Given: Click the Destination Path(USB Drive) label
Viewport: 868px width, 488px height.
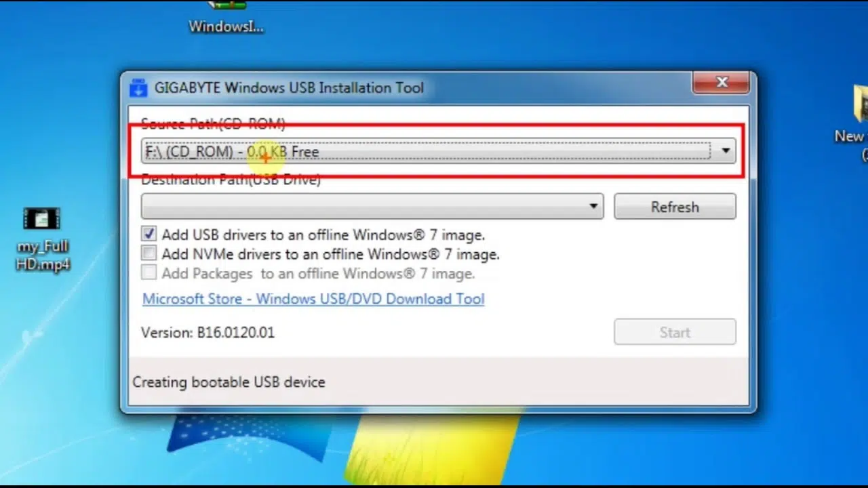Looking at the screenshot, I should click(x=231, y=180).
